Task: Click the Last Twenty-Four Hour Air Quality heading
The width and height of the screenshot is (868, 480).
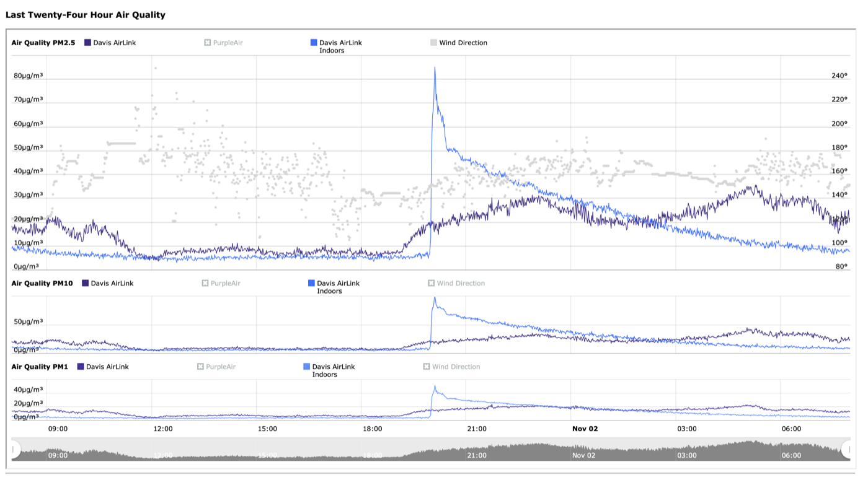Action: pos(86,14)
